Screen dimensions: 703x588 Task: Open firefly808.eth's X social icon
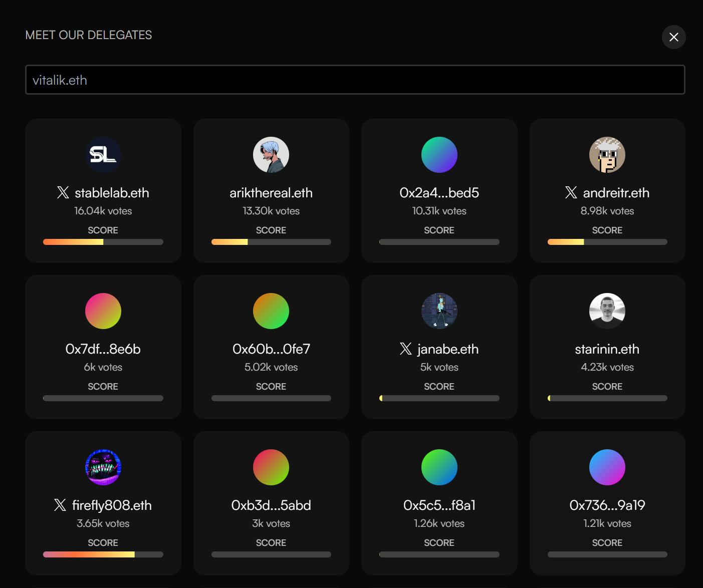click(60, 505)
